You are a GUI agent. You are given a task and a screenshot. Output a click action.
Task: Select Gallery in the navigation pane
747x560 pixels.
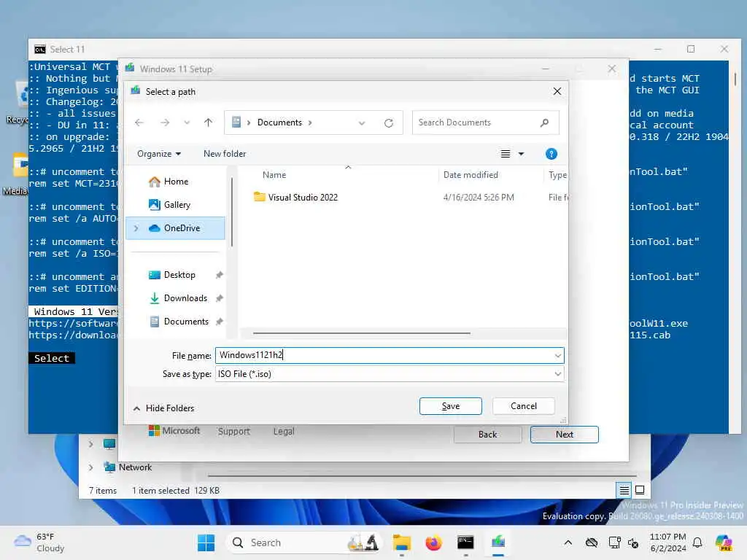click(x=177, y=205)
